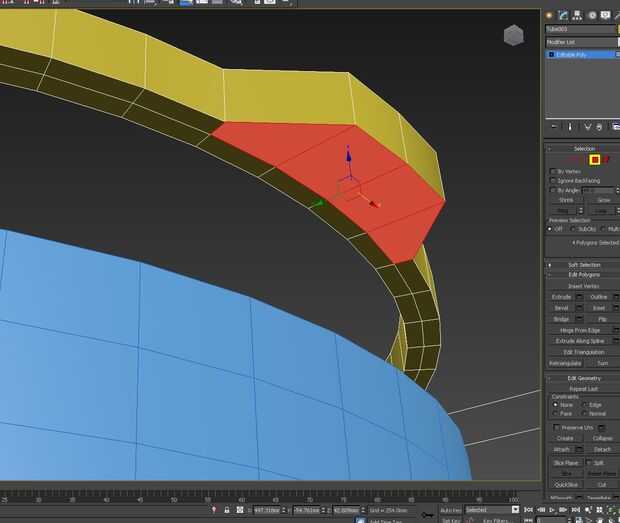Viewport: 620px width, 523px height.
Task: Click the Detach button
Action: 602,449
